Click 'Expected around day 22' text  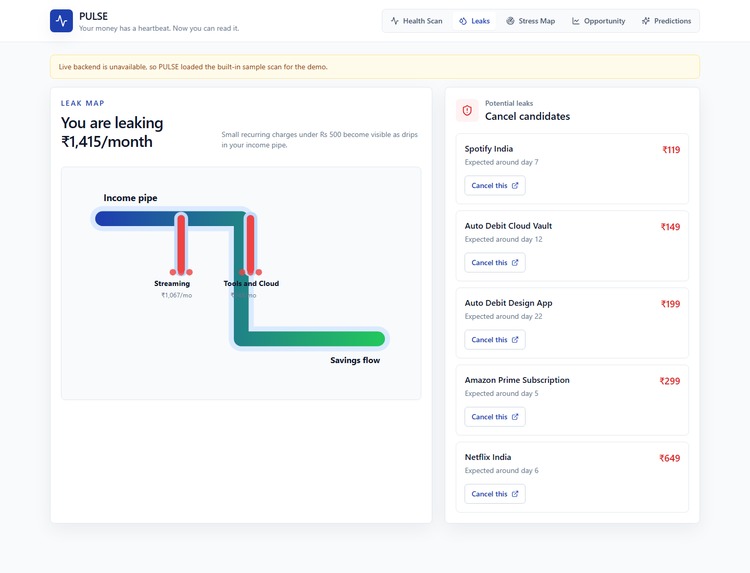coord(503,316)
